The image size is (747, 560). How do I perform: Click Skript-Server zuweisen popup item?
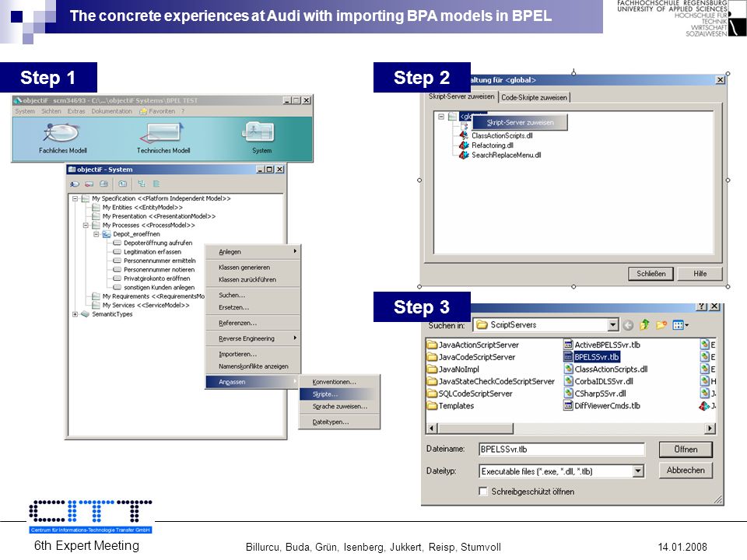click(x=520, y=122)
